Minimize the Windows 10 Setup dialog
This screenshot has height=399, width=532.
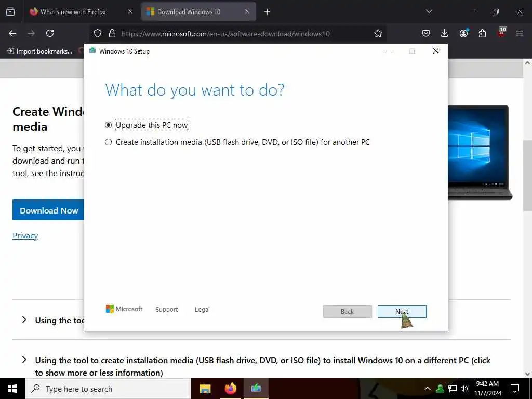pos(389,51)
